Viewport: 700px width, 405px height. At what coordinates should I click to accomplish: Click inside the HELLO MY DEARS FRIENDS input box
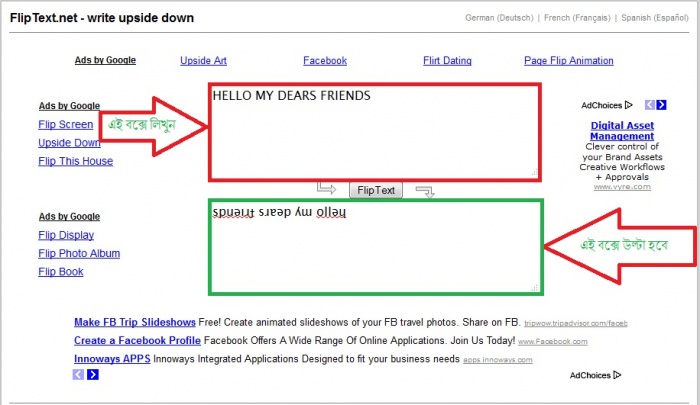[x=375, y=132]
